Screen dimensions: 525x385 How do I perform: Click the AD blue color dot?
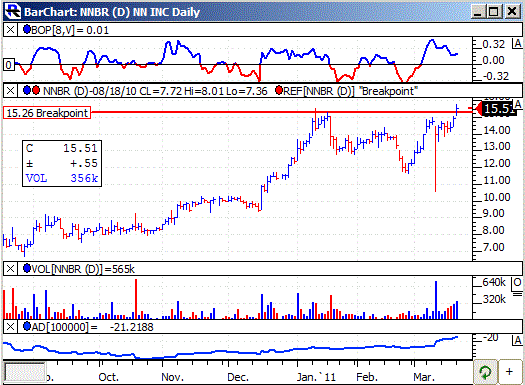point(27,326)
